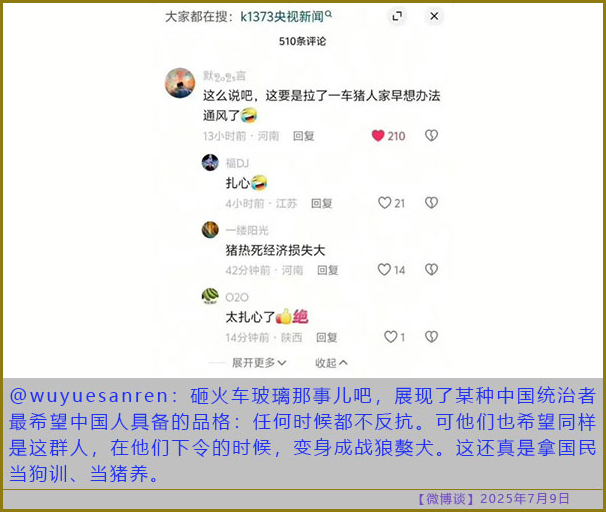Collapse replies with 收起

pos(331,363)
